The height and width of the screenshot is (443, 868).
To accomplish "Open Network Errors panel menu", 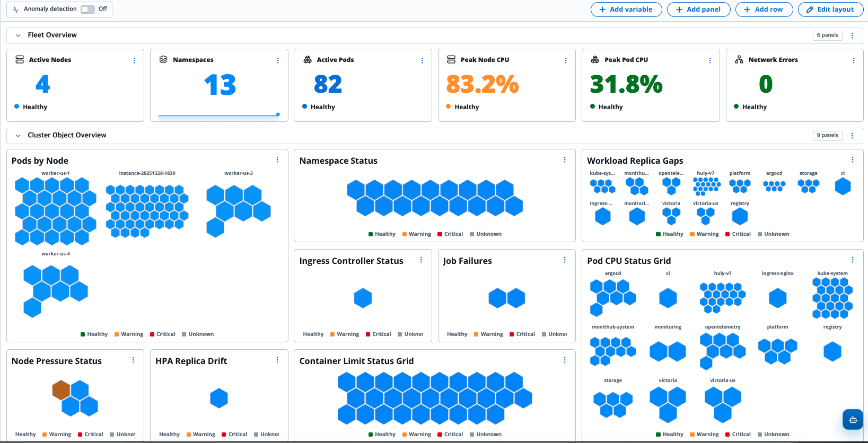I will pos(854,60).
